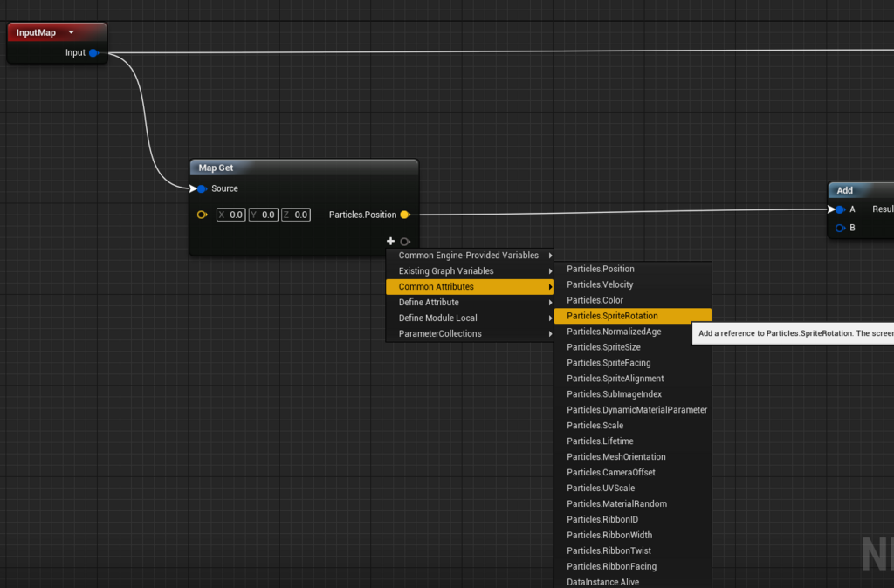Click the yellow vector input pin beside X field
This screenshot has height=588, width=894.
202,215
